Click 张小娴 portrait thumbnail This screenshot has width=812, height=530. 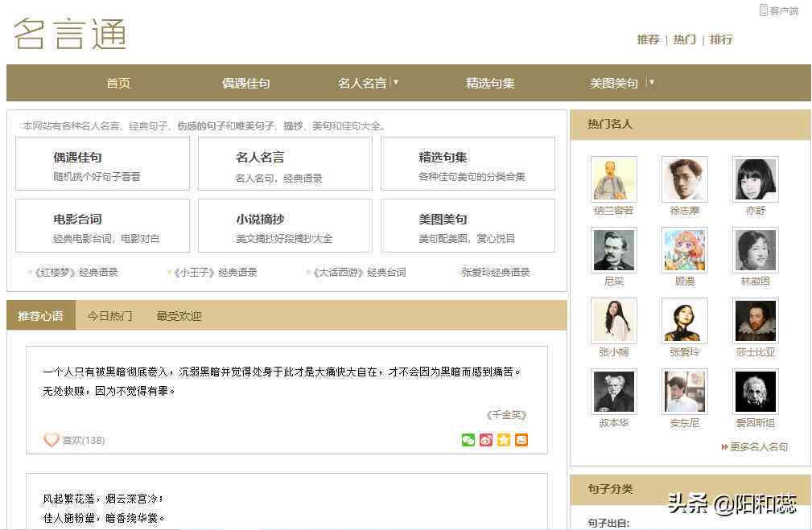pyautogui.click(x=614, y=320)
